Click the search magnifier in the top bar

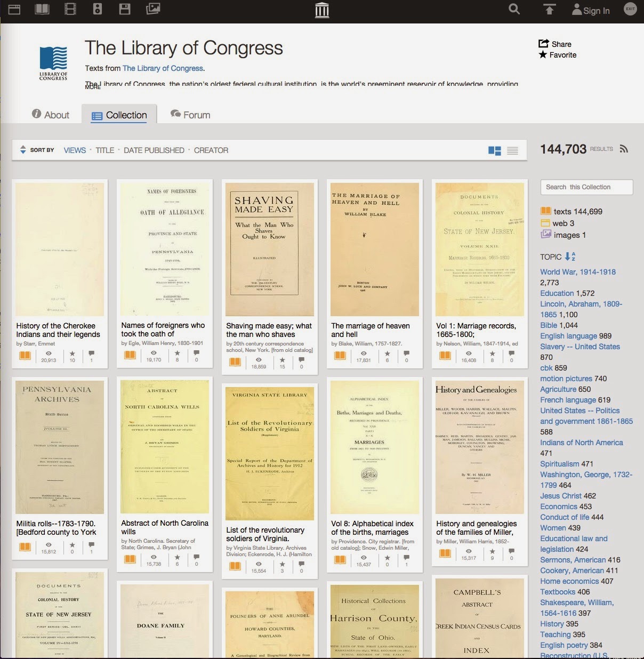pos(513,9)
